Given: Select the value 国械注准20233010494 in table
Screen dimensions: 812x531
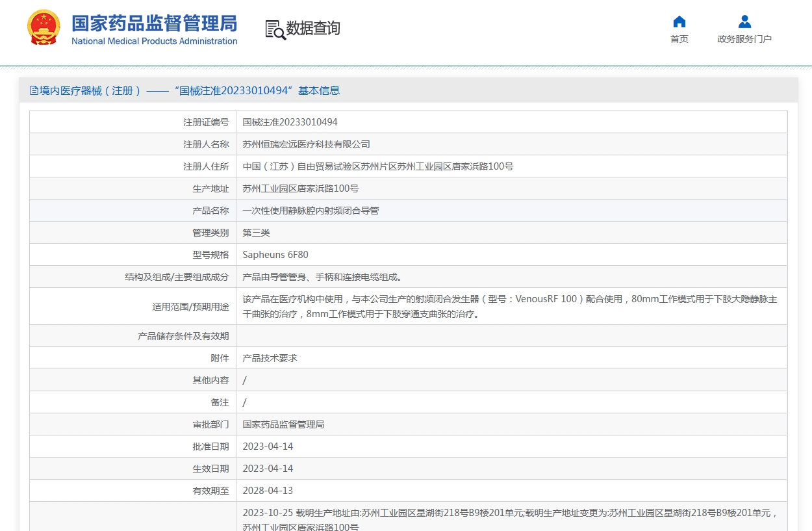Looking at the screenshot, I should [x=290, y=122].
